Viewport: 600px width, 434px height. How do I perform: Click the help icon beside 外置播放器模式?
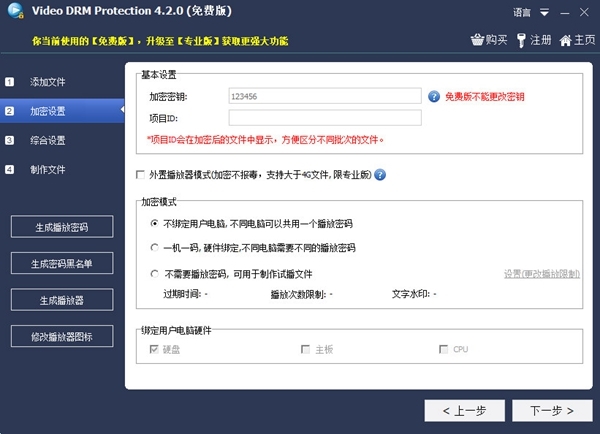(380, 175)
